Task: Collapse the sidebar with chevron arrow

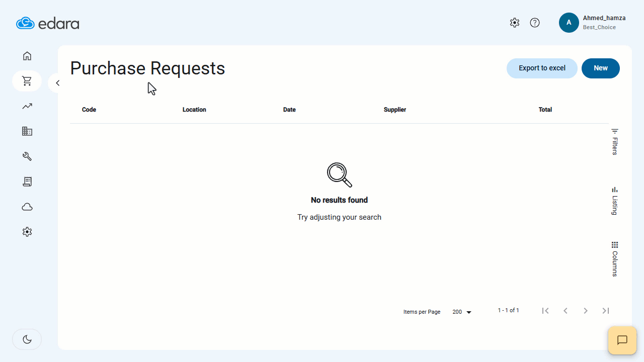Action: click(x=57, y=83)
